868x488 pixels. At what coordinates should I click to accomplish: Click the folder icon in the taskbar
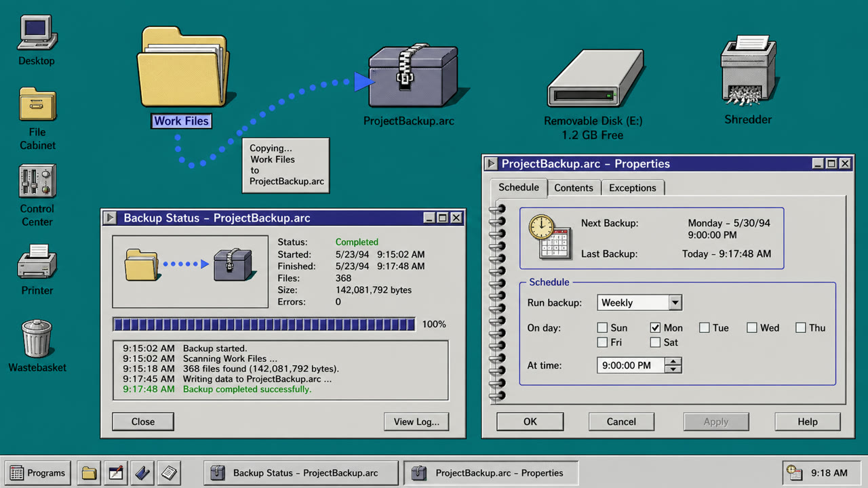pos(89,472)
